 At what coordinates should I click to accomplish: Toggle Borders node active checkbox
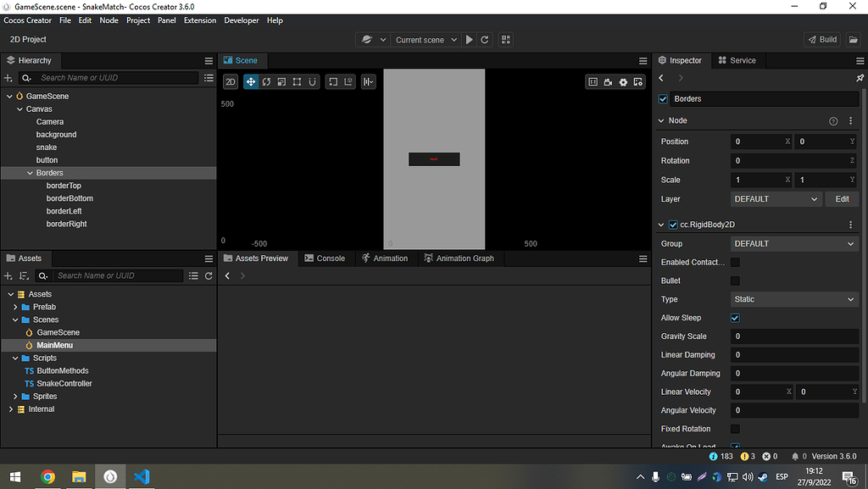(x=663, y=99)
